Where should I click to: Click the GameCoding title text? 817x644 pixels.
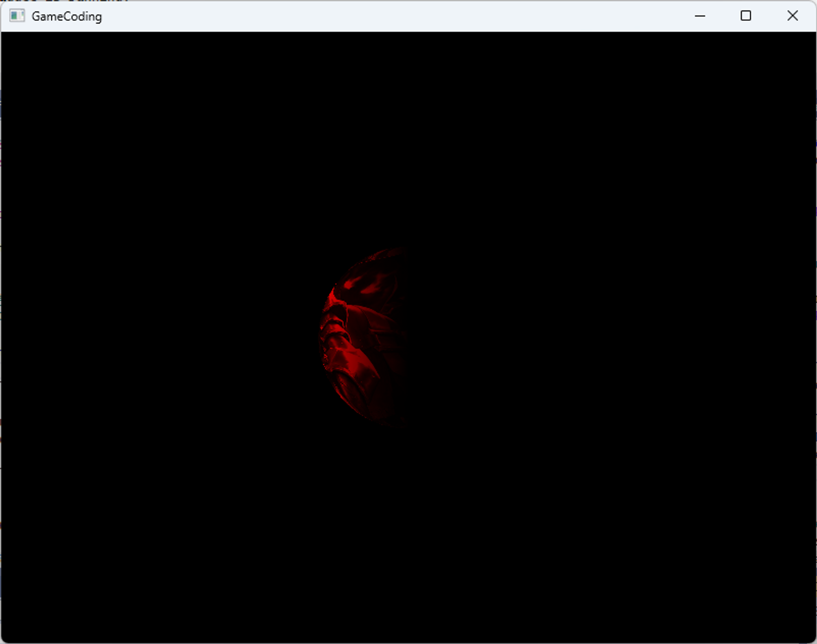67,16
